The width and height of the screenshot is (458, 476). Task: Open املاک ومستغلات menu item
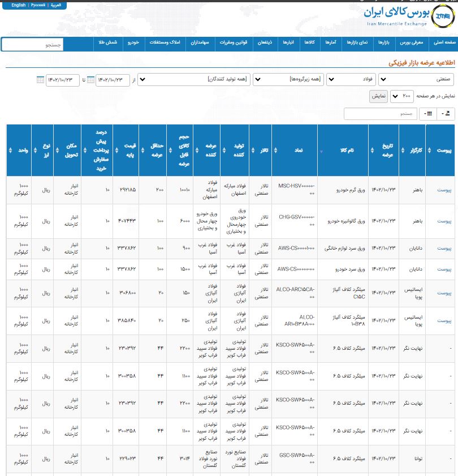[165, 42]
